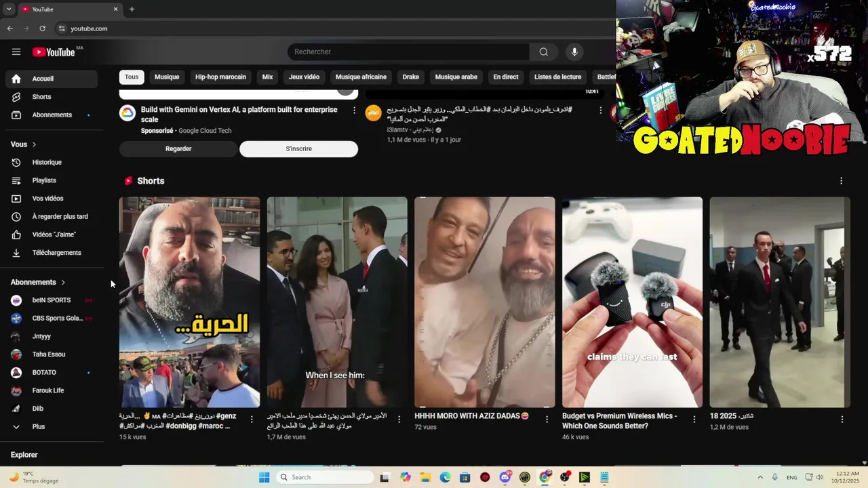Open options for HHHH MORO WITH AZIZ DADAS short
Screen dimensions: 868x488
pyautogui.click(x=547, y=420)
